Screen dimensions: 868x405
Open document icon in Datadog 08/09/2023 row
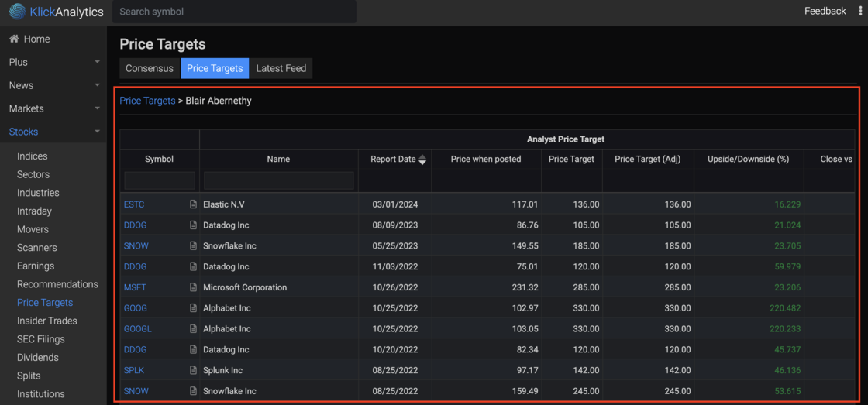(x=193, y=225)
